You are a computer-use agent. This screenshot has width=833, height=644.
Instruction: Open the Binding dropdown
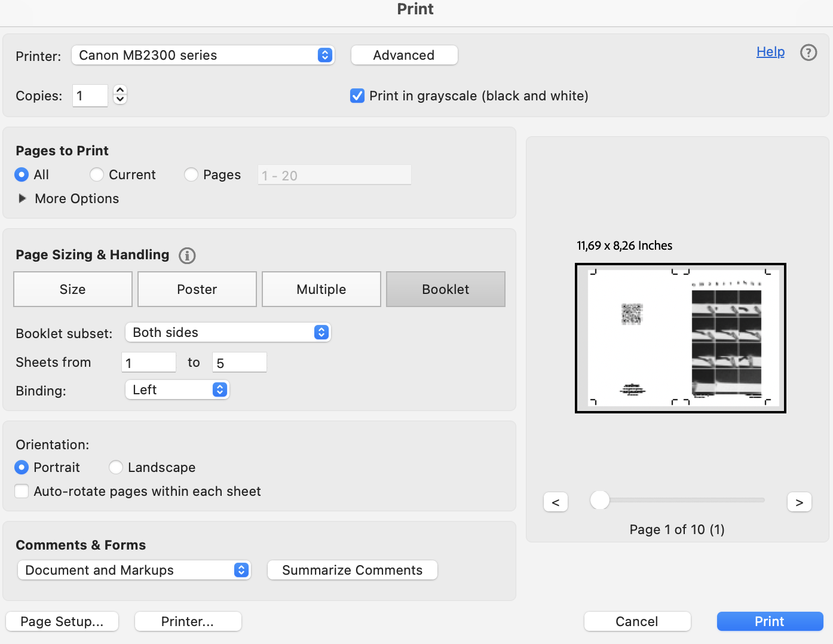pos(177,390)
